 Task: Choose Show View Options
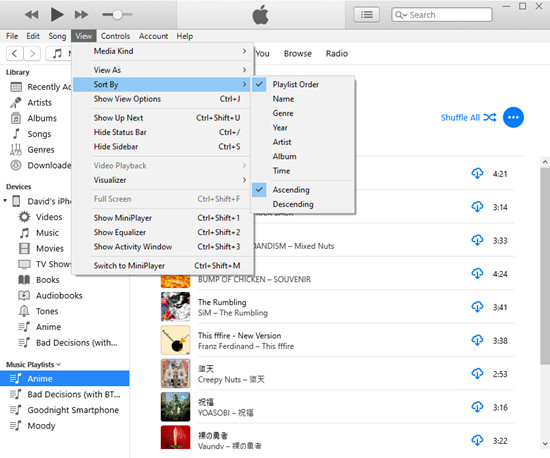[x=163, y=99]
